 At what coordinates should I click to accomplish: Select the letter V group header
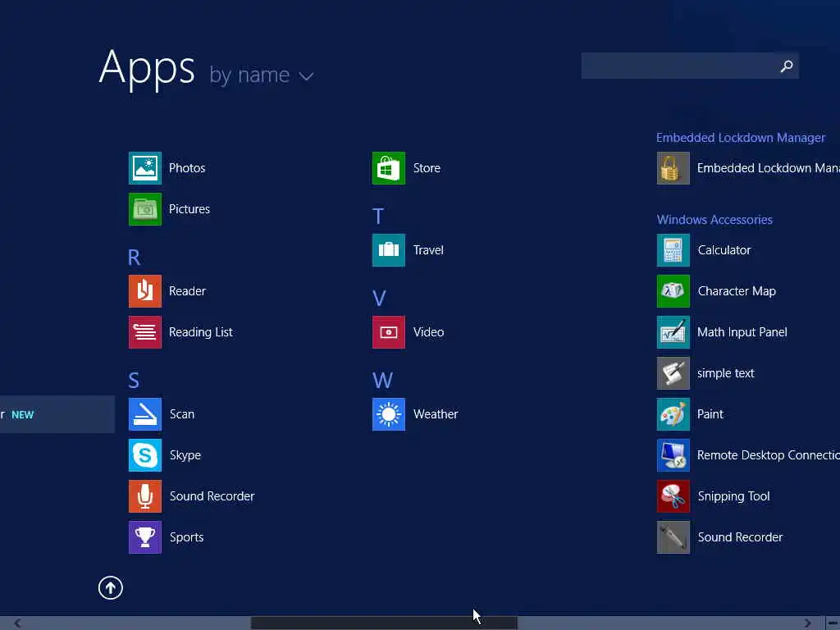click(x=379, y=299)
